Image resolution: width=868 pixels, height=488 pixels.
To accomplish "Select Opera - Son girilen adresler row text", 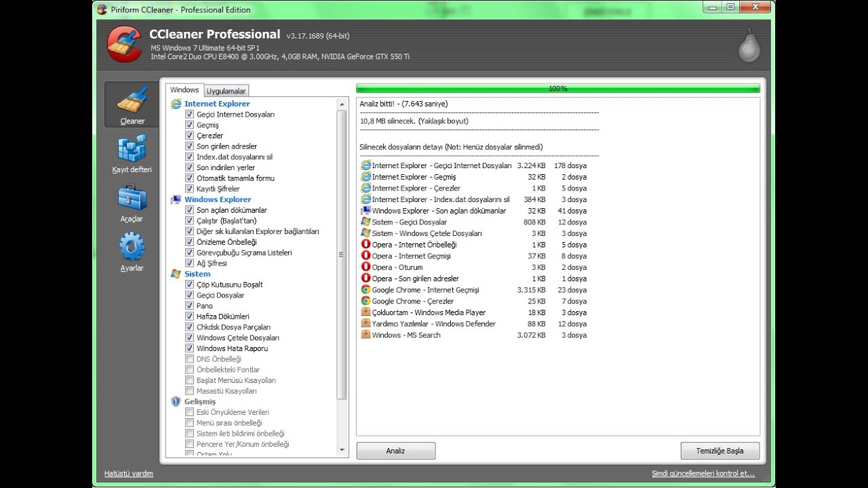I will tap(415, 279).
